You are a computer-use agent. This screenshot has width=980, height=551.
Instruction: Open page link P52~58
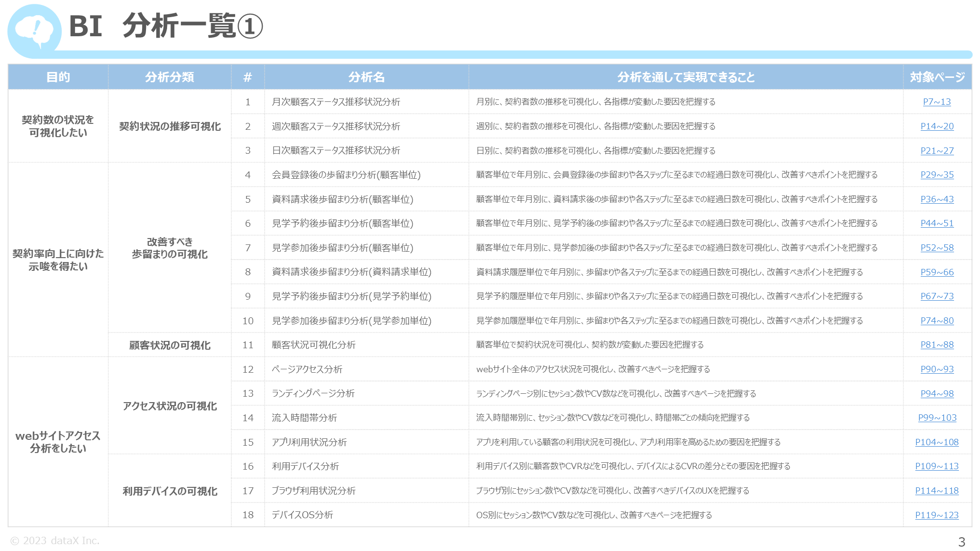tap(937, 248)
